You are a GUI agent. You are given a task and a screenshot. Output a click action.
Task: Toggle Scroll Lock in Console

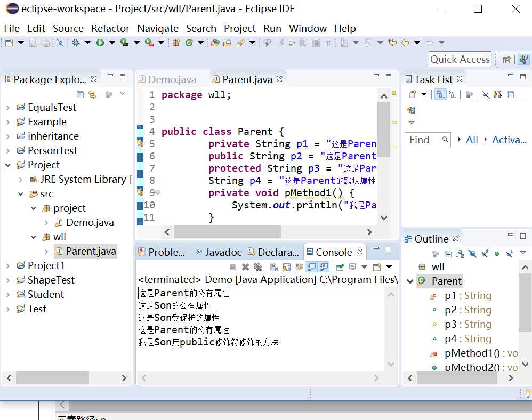pyautogui.click(x=286, y=267)
